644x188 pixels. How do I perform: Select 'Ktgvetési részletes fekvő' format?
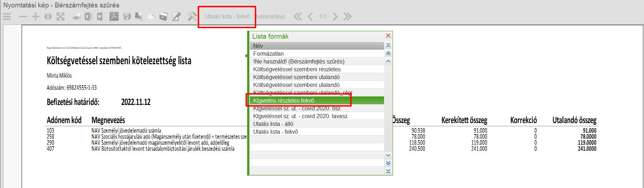[x=317, y=100]
